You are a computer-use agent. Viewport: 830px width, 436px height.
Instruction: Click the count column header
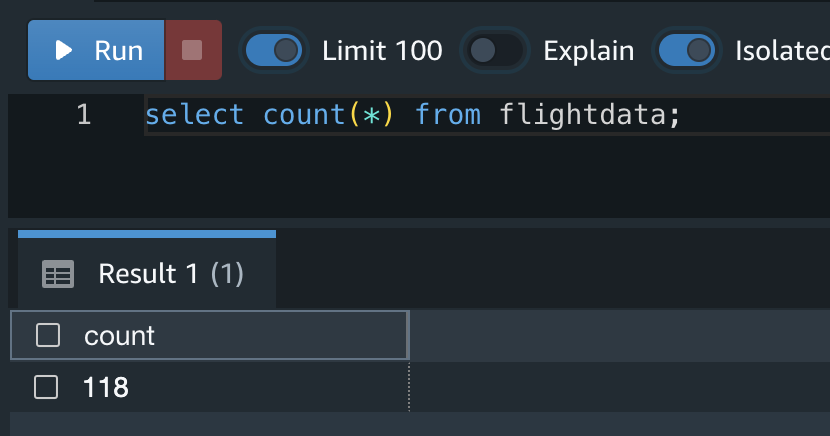pyautogui.click(x=210, y=335)
